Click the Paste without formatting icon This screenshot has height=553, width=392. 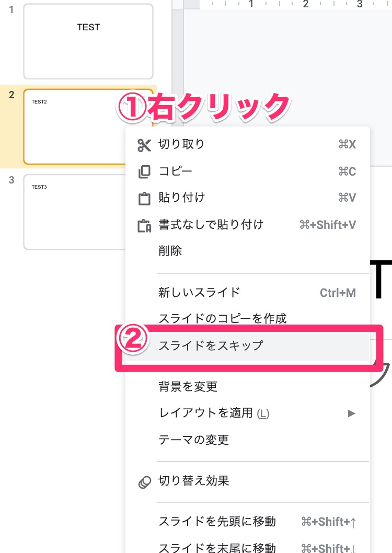(144, 225)
